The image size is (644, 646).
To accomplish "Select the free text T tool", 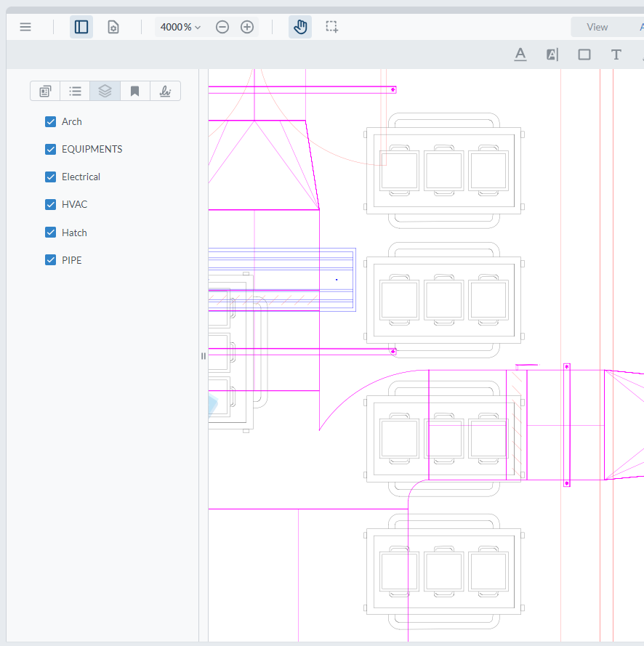I will (616, 54).
